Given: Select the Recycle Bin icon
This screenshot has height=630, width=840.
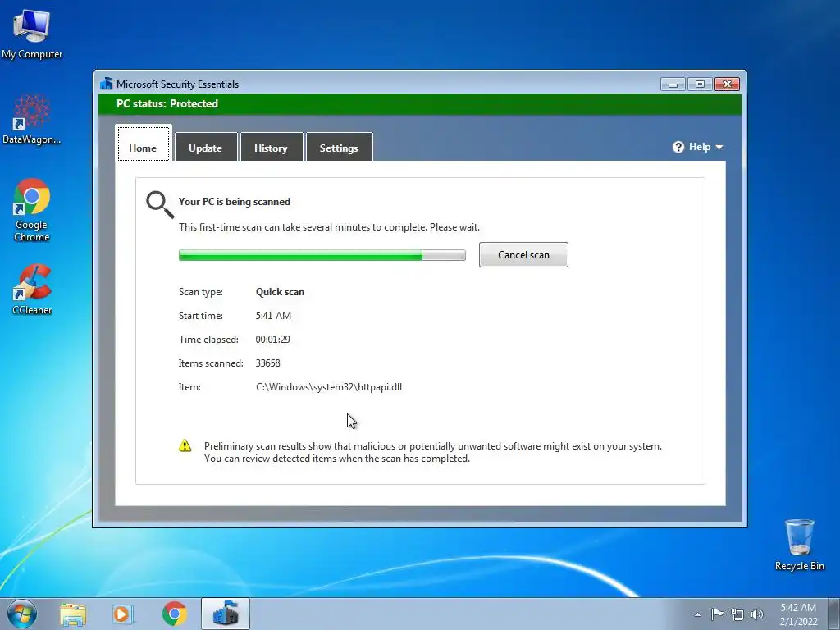Looking at the screenshot, I should coord(799,545).
